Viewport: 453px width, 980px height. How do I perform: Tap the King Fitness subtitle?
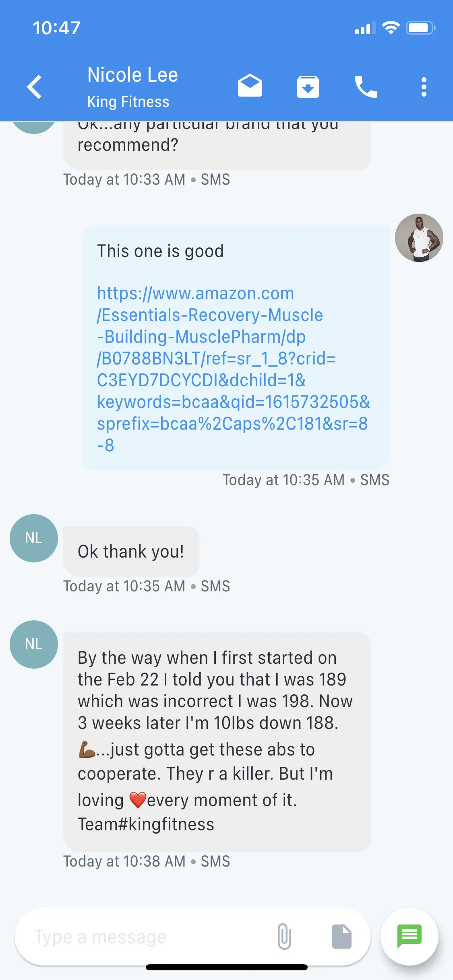[128, 102]
